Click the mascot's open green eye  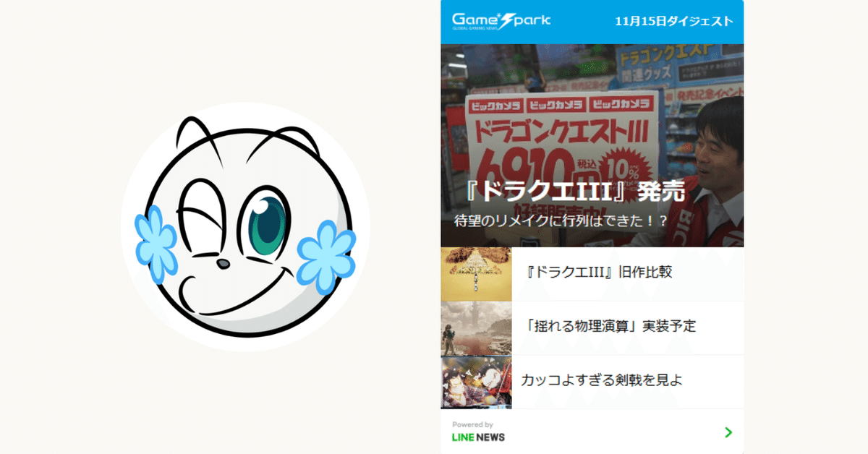(x=266, y=220)
